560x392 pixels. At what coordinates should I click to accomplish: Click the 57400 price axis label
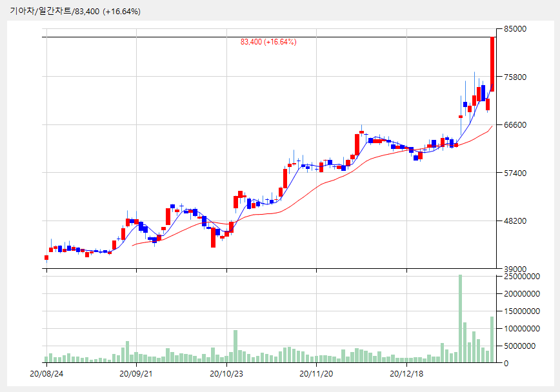tap(515, 173)
